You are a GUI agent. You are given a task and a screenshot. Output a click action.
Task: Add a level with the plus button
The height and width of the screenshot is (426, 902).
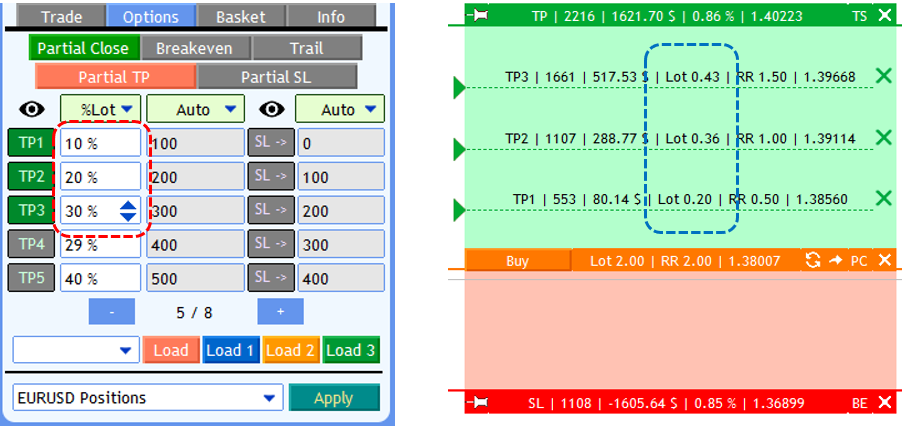click(280, 312)
